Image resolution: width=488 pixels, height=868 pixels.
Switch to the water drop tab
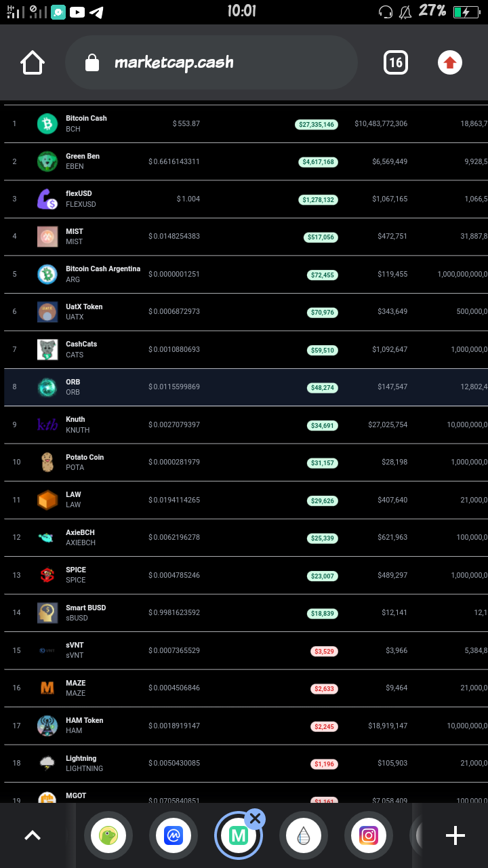tap(304, 835)
